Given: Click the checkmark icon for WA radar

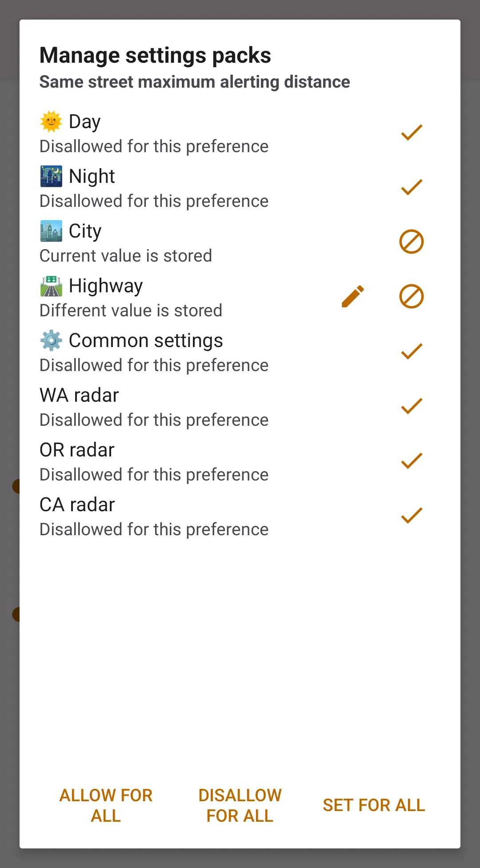Looking at the screenshot, I should (412, 406).
